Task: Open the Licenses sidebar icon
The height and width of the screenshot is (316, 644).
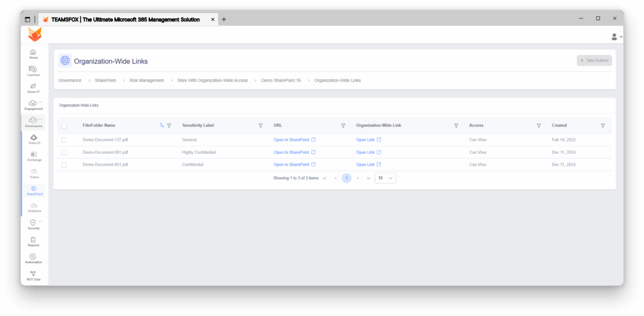Action: click(33, 69)
